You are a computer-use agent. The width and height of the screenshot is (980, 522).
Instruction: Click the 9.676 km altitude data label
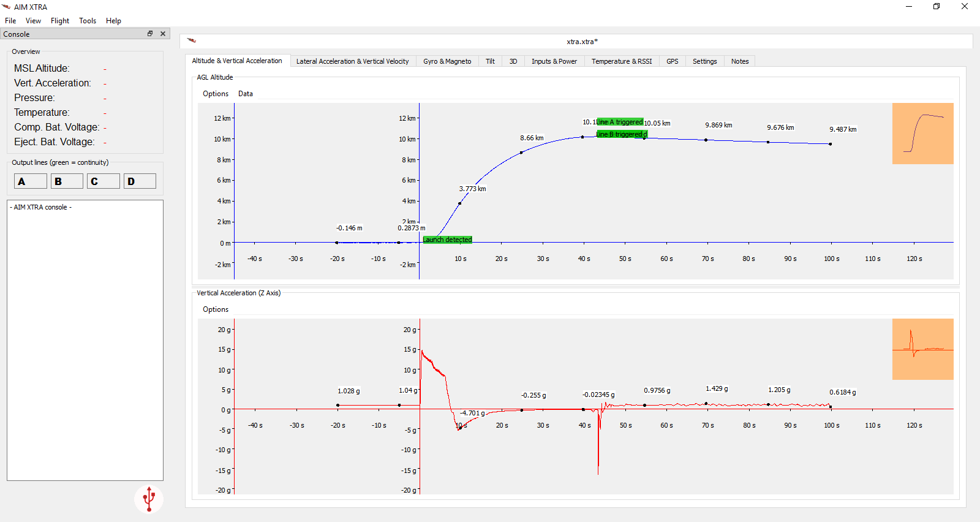pos(780,127)
